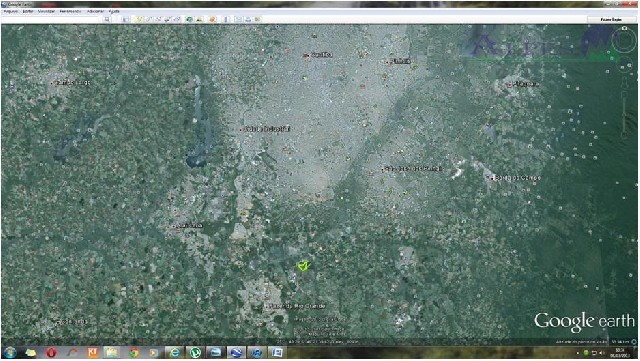The image size is (640, 361).
Task: Select the yellow Add Placemark toolbar icon
Action: (140, 19)
